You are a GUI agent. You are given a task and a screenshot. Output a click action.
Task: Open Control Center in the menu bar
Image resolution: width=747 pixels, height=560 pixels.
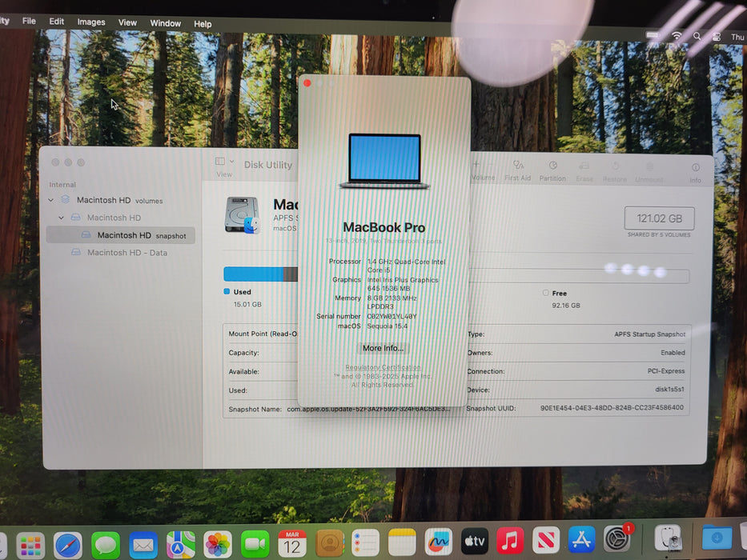tap(716, 37)
